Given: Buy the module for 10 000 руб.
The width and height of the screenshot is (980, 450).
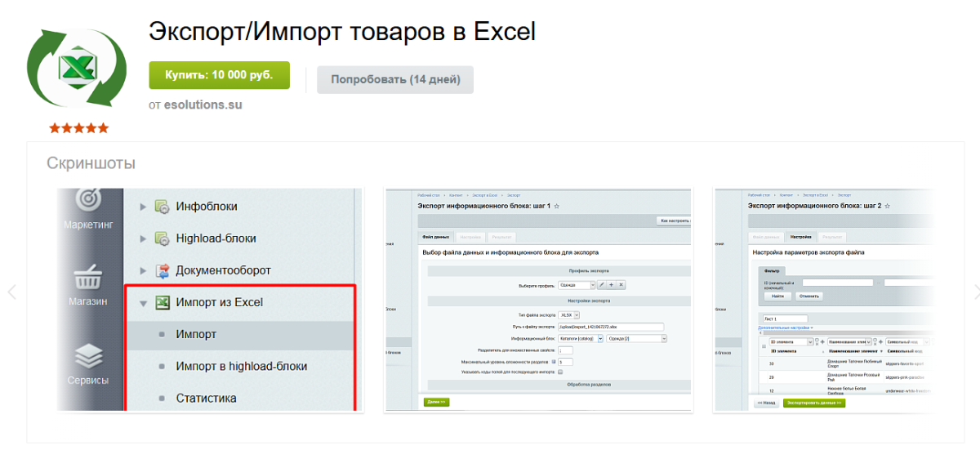Looking at the screenshot, I should click(x=220, y=75).
